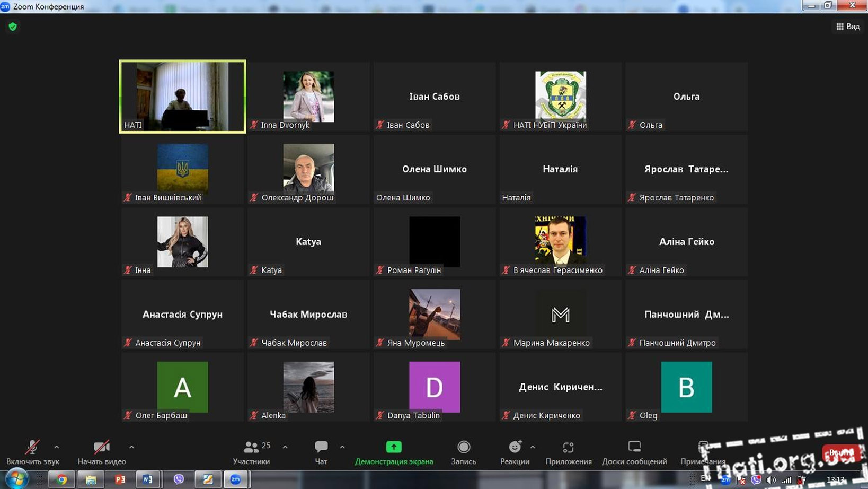Expand the arrow next to Reactions

click(x=533, y=447)
